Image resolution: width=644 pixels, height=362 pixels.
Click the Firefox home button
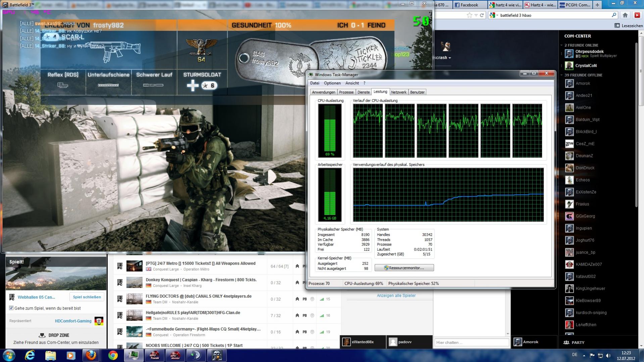pos(625,15)
